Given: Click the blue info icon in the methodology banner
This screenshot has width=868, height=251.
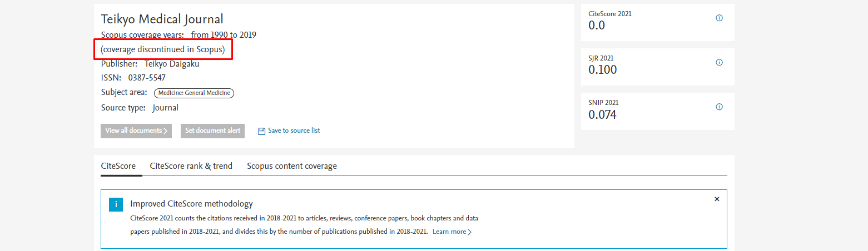Looking at the screenshot, I should [116, 204].
